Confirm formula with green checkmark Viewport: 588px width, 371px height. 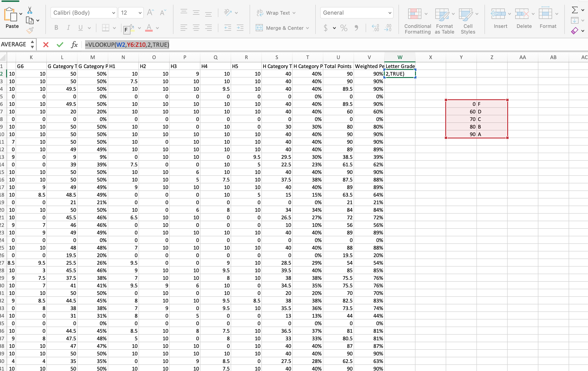point(60,45)
